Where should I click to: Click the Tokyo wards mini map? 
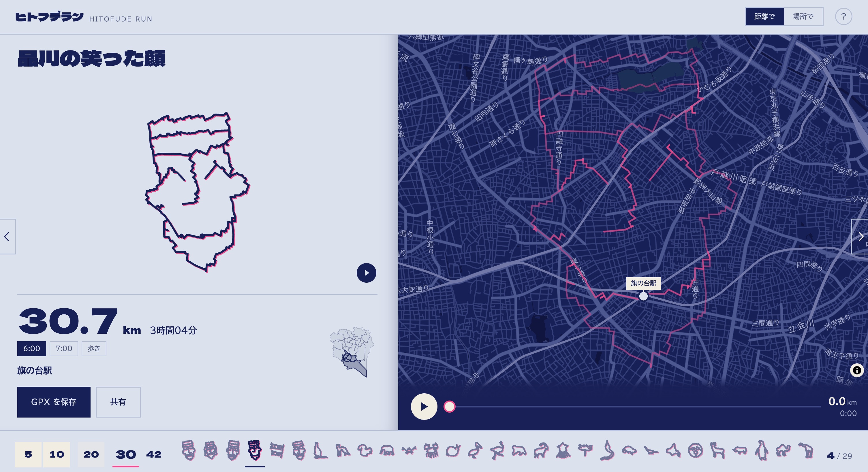click(352, 352)
